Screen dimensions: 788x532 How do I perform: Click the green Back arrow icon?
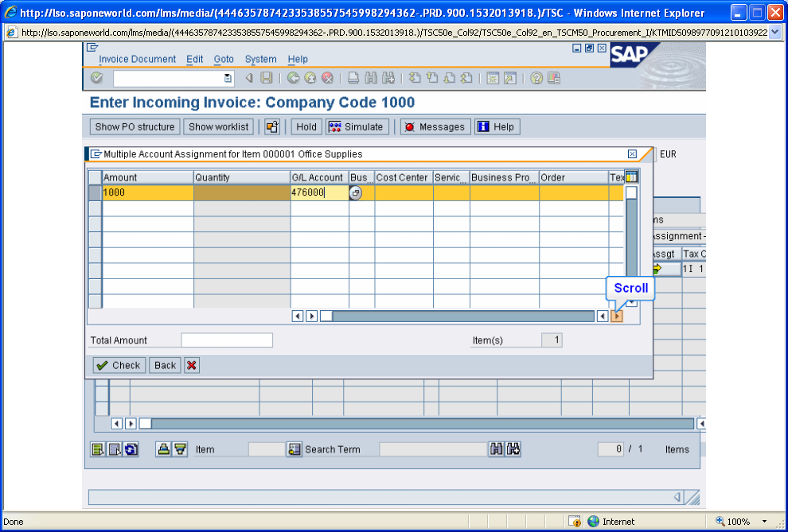[x=294, y=78]
